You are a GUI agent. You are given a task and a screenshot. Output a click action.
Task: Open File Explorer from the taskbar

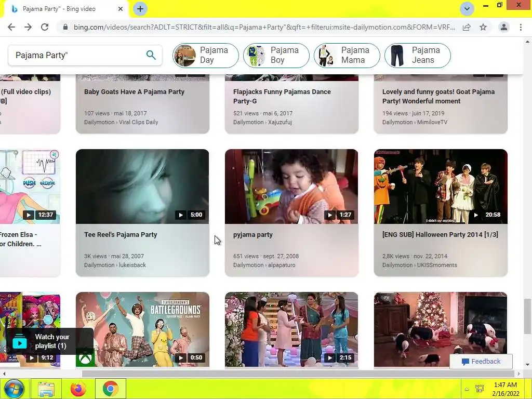coord(46,389)
